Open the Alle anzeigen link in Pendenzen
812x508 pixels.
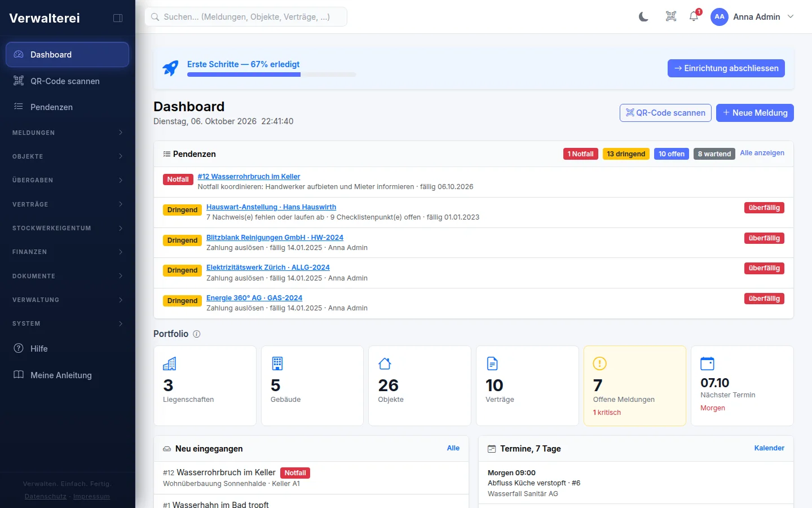tap(762, 153)
